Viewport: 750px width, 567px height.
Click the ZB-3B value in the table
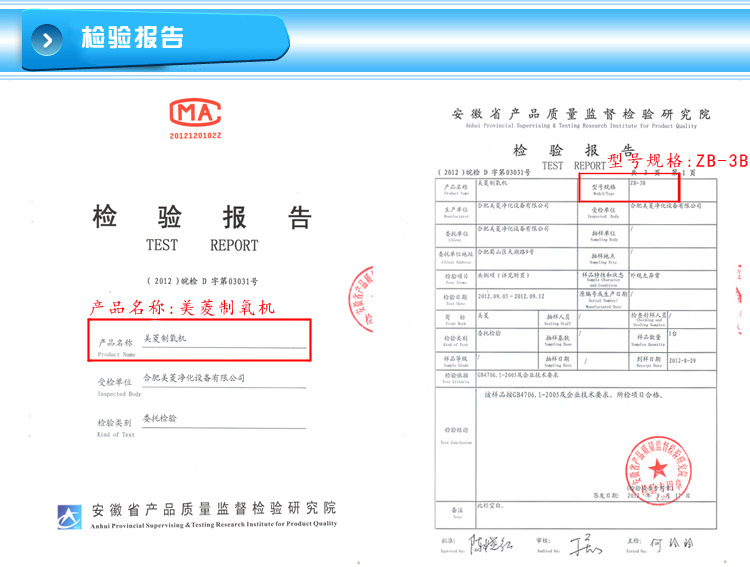tap(638, 183)
